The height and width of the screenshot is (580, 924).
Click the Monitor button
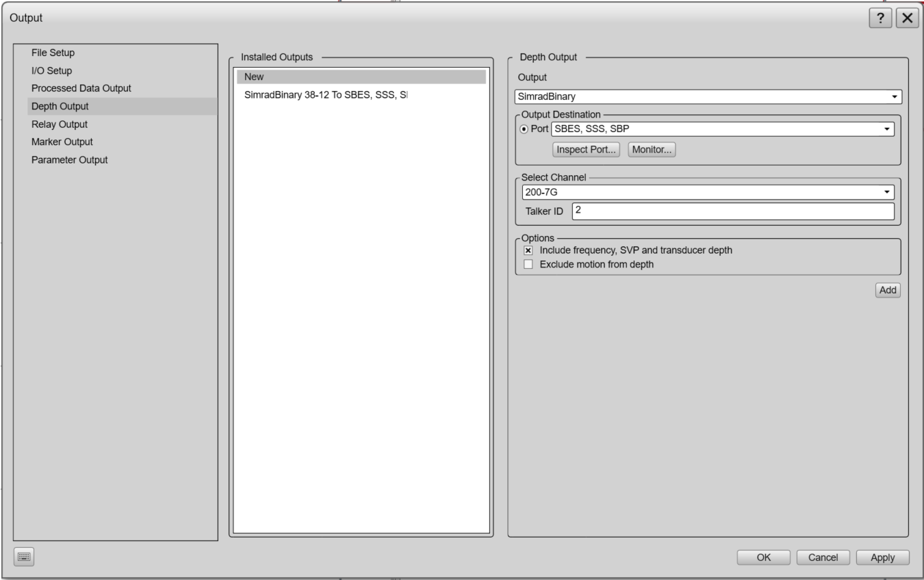click(x=652, y=150)
